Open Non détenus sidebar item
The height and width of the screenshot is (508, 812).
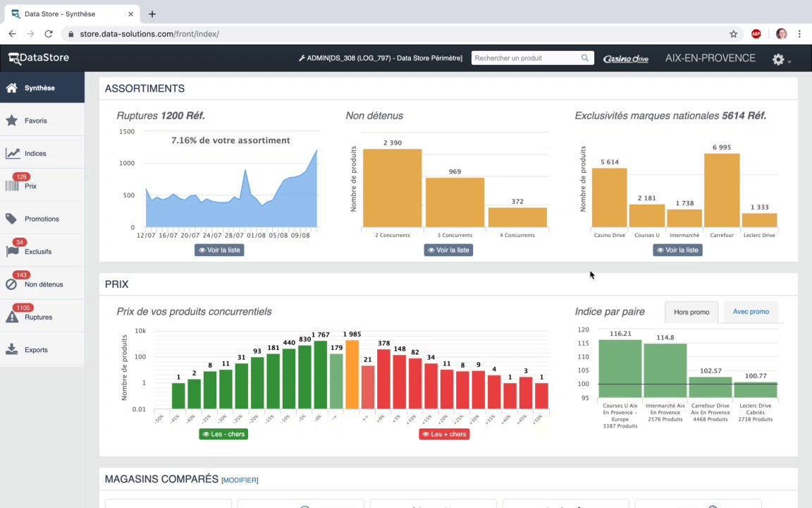tap(42, 284)
